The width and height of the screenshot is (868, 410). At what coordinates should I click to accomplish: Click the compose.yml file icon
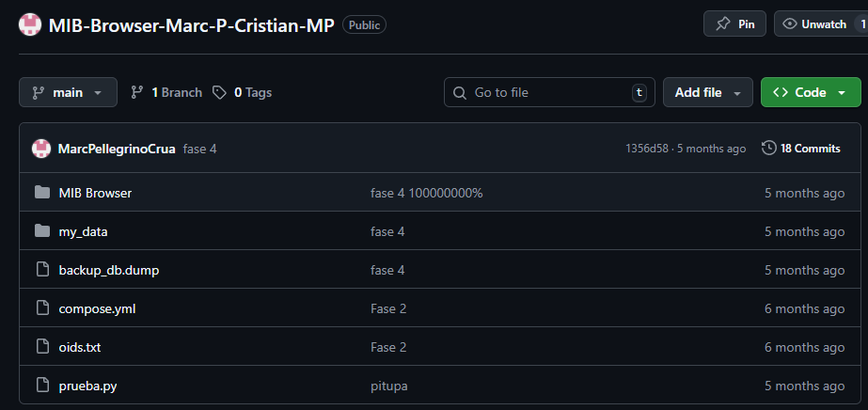[41, 308]
